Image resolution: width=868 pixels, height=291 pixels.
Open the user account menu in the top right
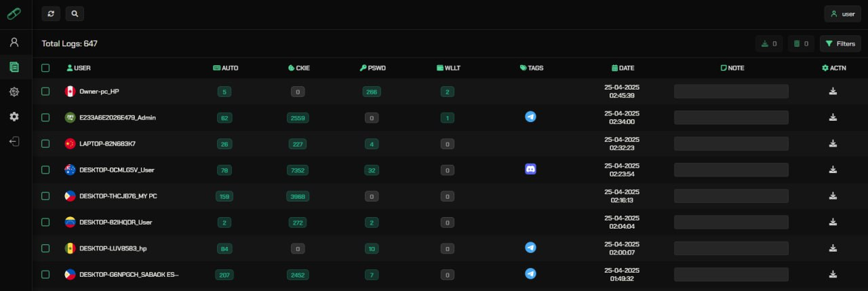843,14
